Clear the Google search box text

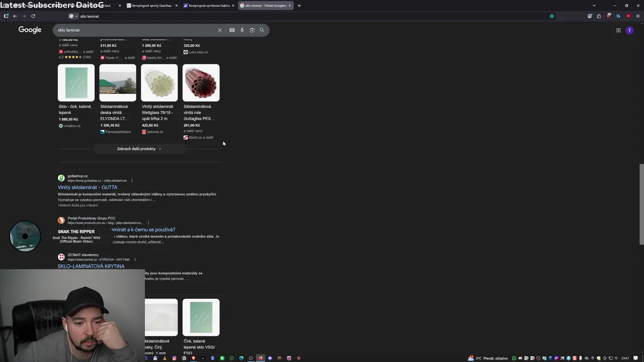tap(219, 30)
